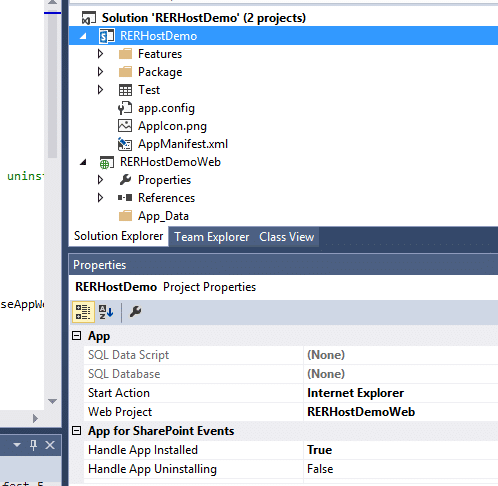The width and height of the screenshot is (498, 486).
Task: Expand the References node
Action: click(100, 198)
